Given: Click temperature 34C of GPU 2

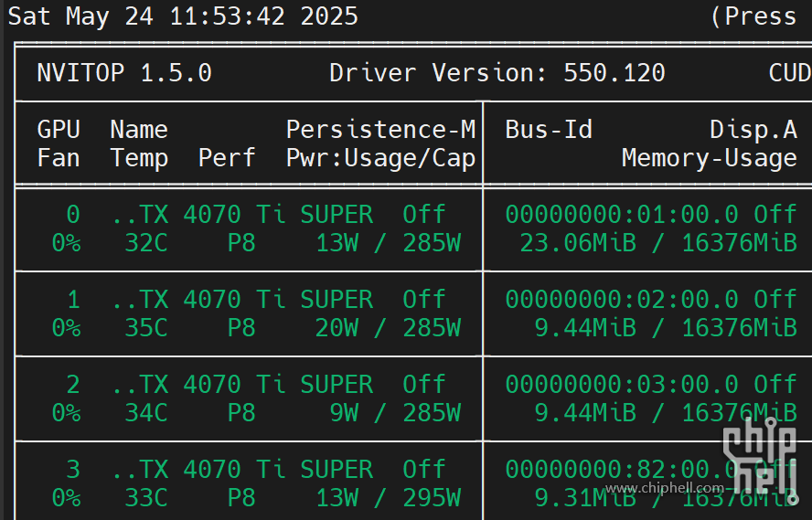Looking at the screenshot, I should [x=146, y=412].
